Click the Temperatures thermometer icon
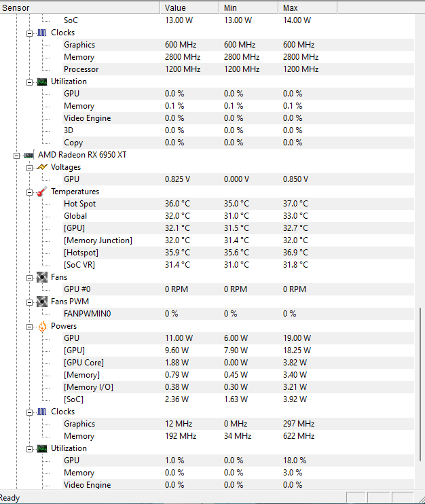The width and height of the screenshot is (425, 504). (42, 192)
